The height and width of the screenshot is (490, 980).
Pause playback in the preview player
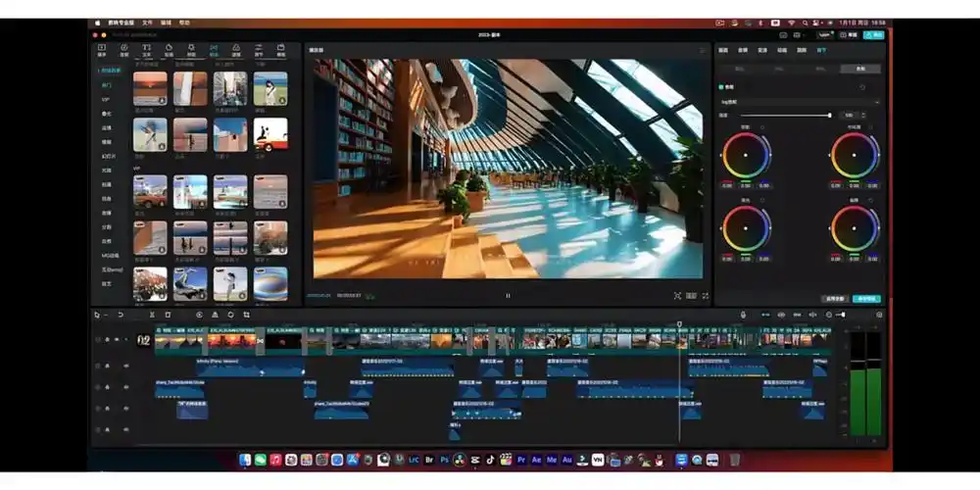coord(508,295)
